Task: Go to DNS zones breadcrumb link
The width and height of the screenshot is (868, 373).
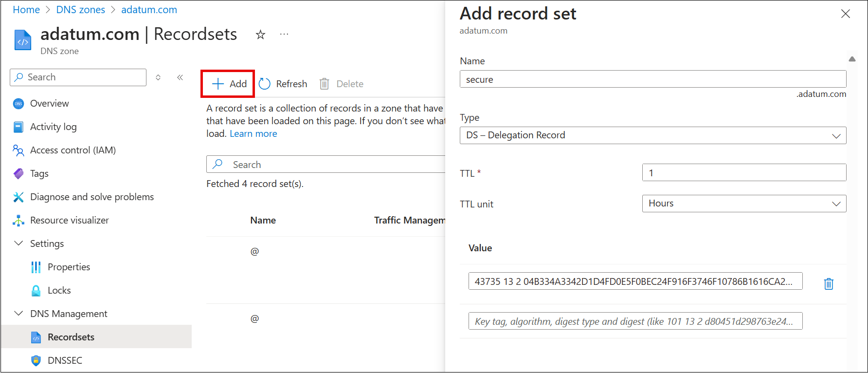Action: pos(81,10)
